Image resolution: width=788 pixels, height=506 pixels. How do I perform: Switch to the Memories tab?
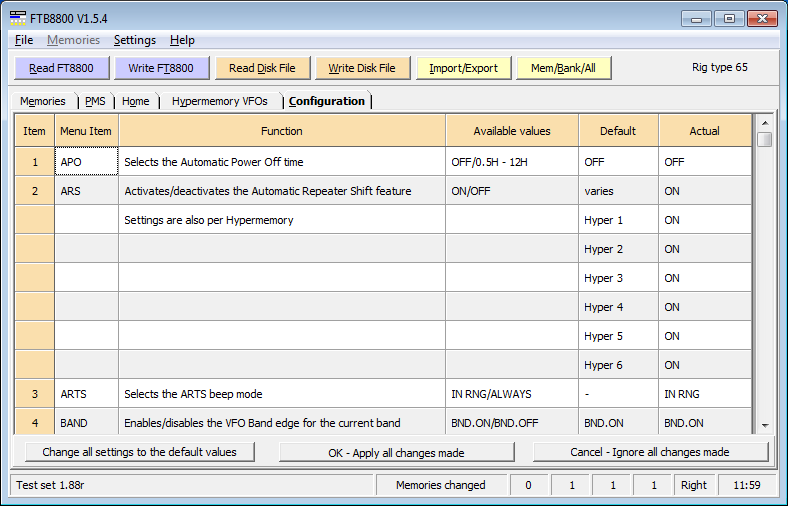43,101
